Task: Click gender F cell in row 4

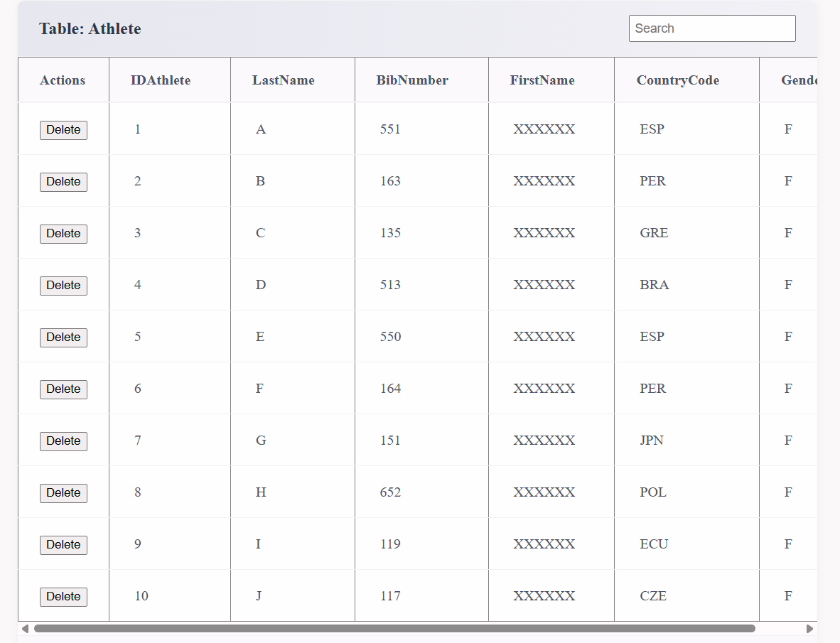Action: [789, 285]
